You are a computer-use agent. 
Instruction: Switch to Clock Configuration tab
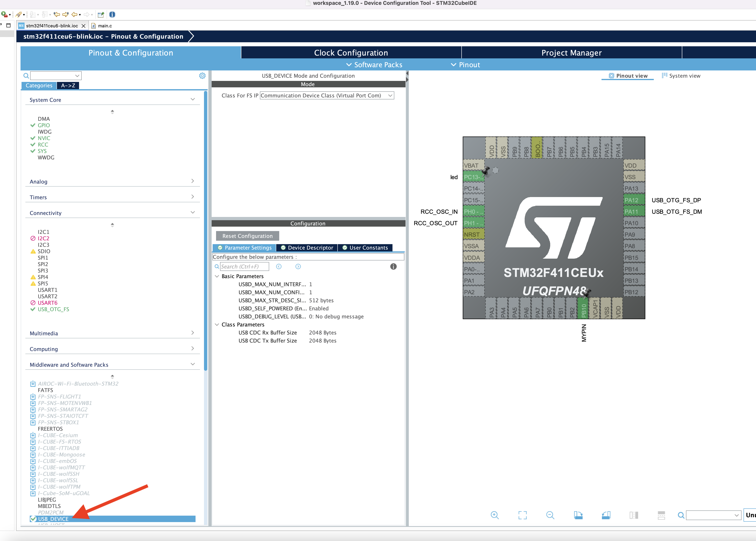point(351,53)
